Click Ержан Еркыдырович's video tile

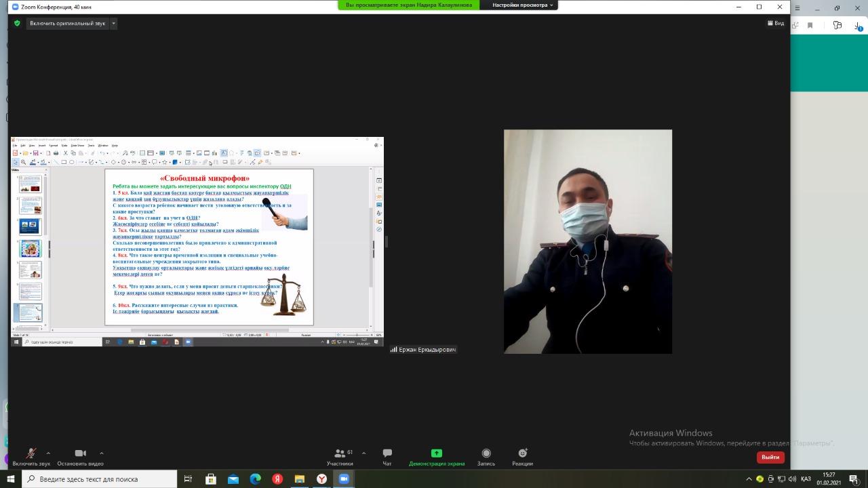click(587, 241)
